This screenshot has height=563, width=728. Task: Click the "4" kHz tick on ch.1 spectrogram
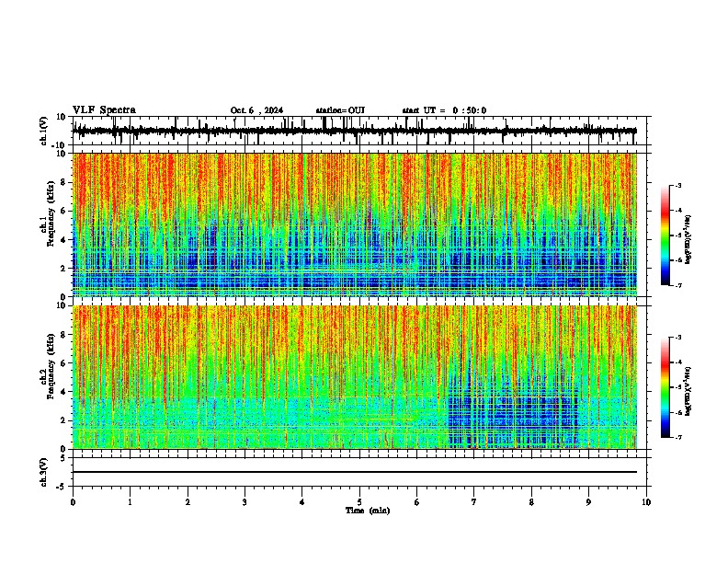(x=64, y=240)
